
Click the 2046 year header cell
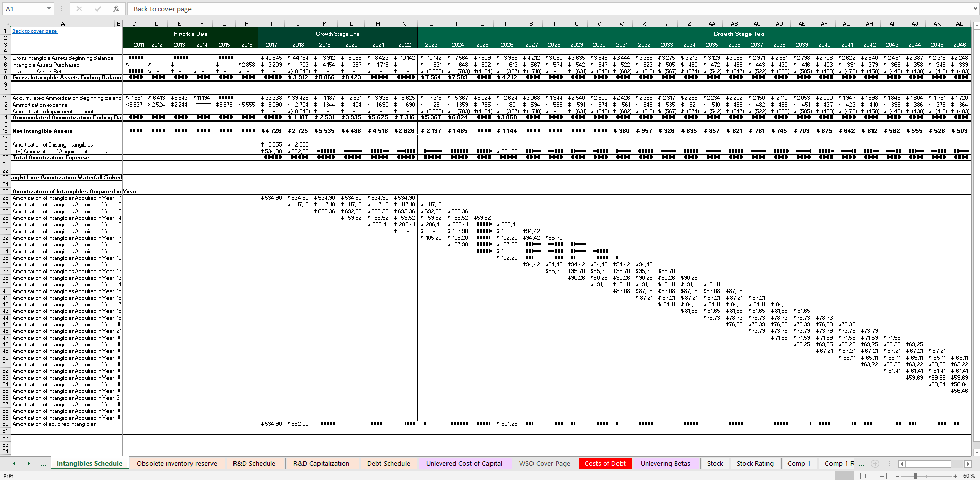tap(960, 45)
